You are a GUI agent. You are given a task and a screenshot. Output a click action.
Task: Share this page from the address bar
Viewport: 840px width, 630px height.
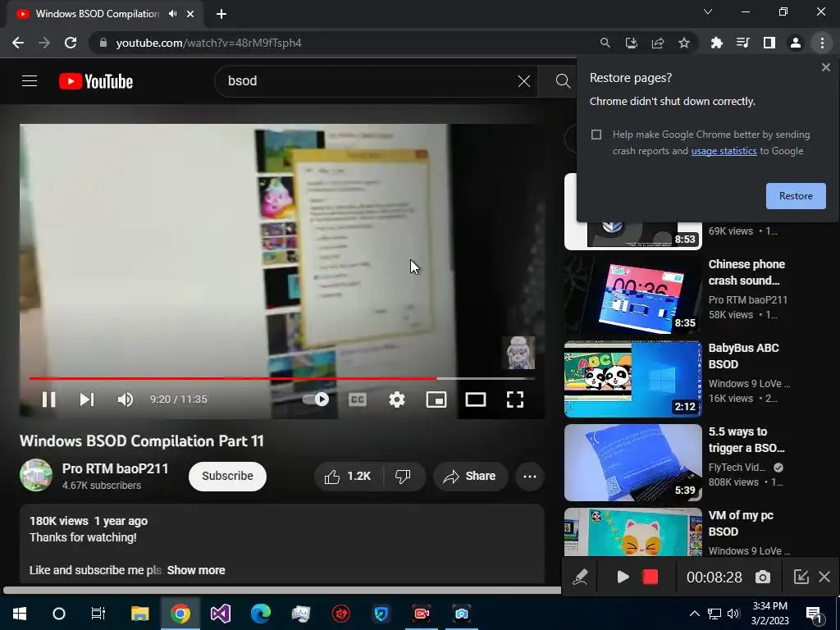coord(658,43)
